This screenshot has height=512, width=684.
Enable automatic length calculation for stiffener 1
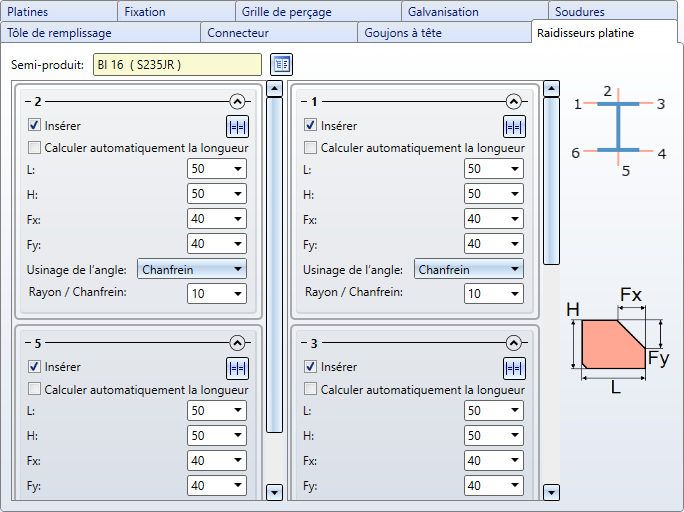click(311, 147)
